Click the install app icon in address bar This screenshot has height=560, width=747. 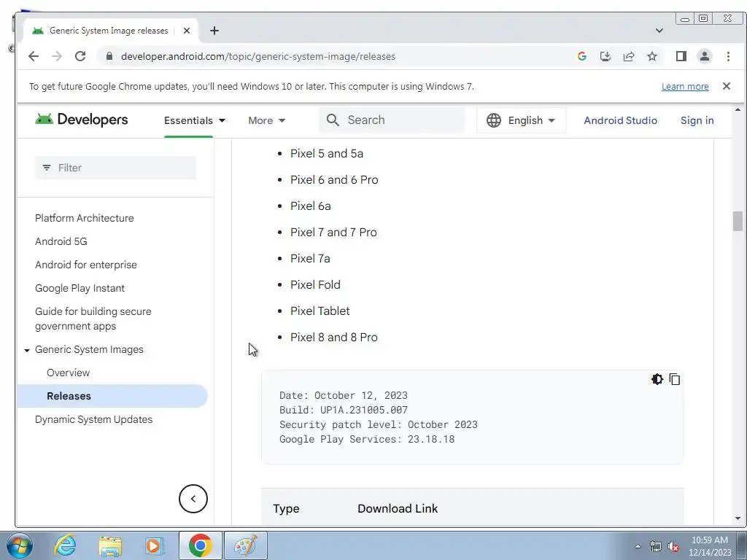(x=605, y=56)
